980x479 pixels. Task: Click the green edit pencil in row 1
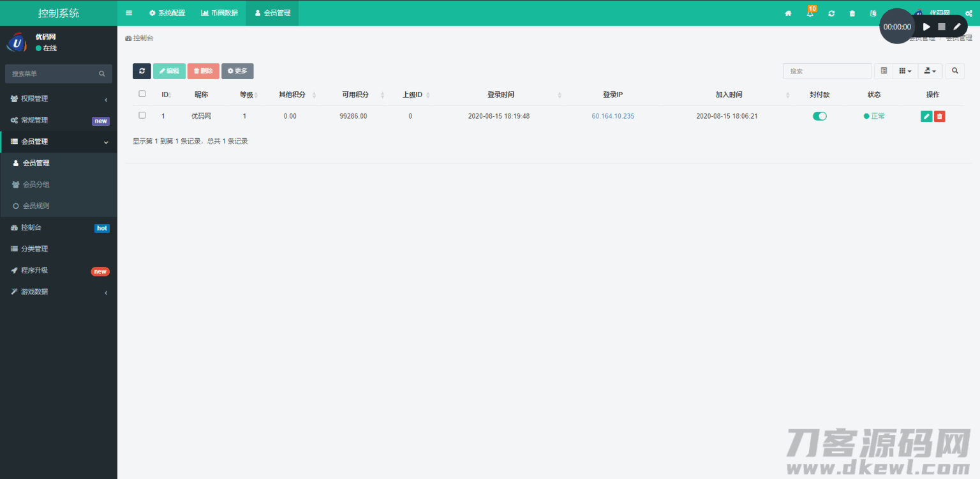[926, 116]
